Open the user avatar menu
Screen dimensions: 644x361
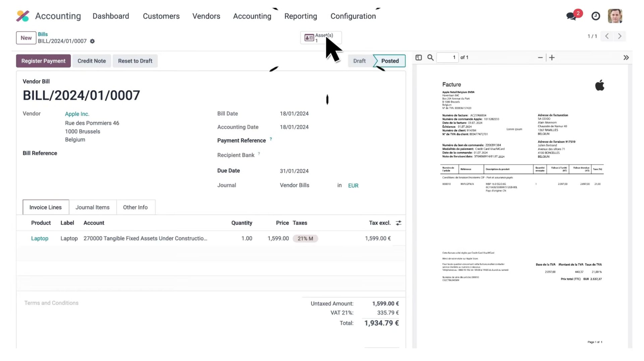point(615,16)
